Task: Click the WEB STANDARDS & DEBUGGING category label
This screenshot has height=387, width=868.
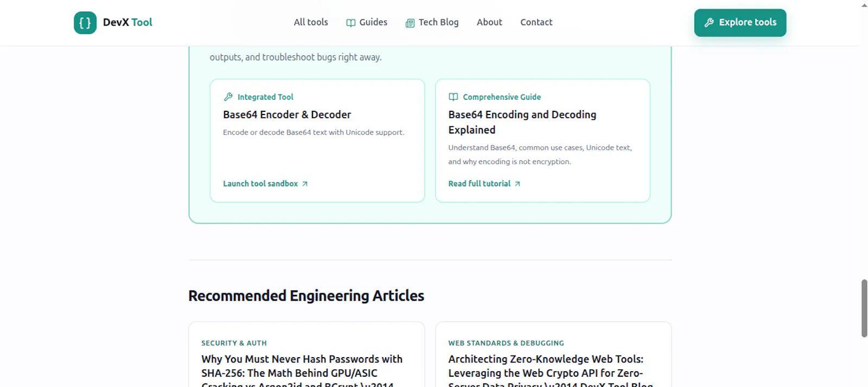Action: click(506, 343)
